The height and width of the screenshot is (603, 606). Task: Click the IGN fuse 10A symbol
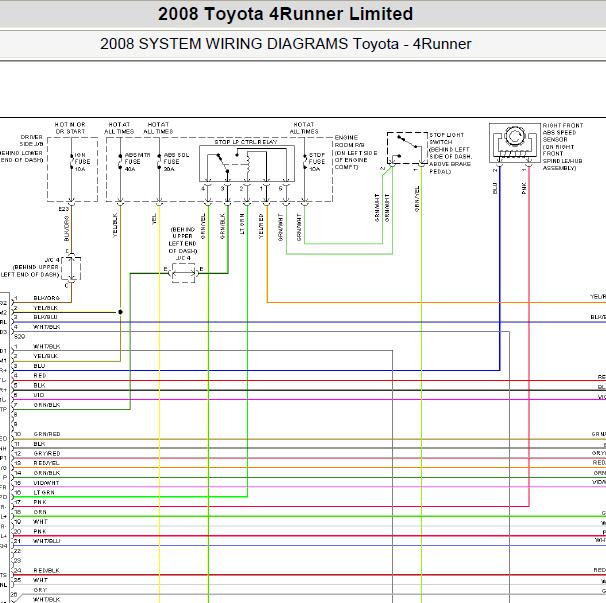pyautogui.click(x=72, y=161)
